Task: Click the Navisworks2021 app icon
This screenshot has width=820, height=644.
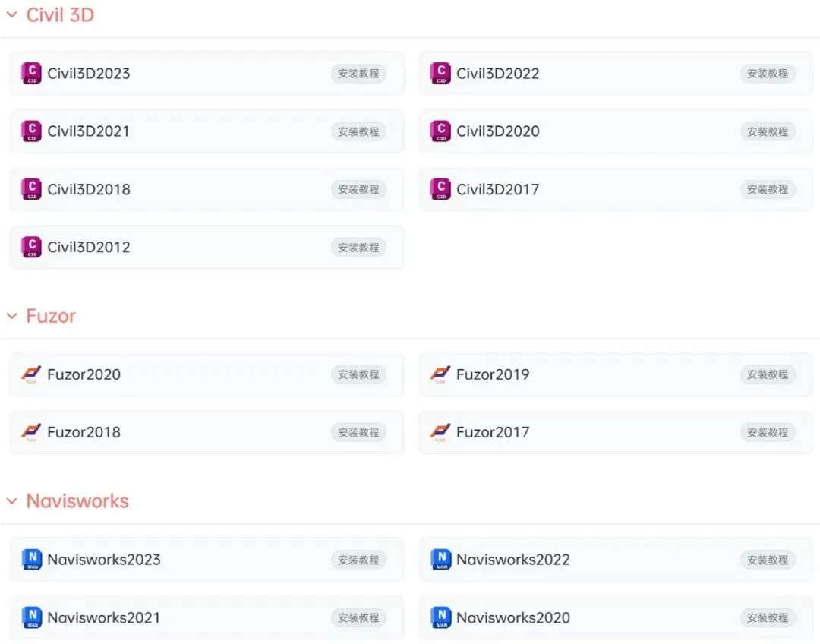Action: [x=32, y=618]
